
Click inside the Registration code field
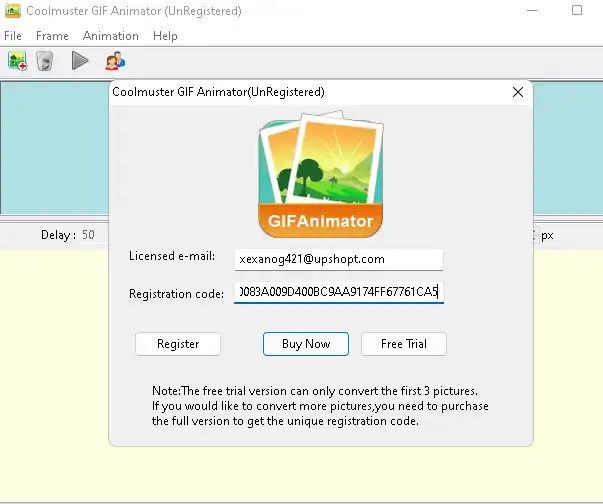tap(338, 292)
